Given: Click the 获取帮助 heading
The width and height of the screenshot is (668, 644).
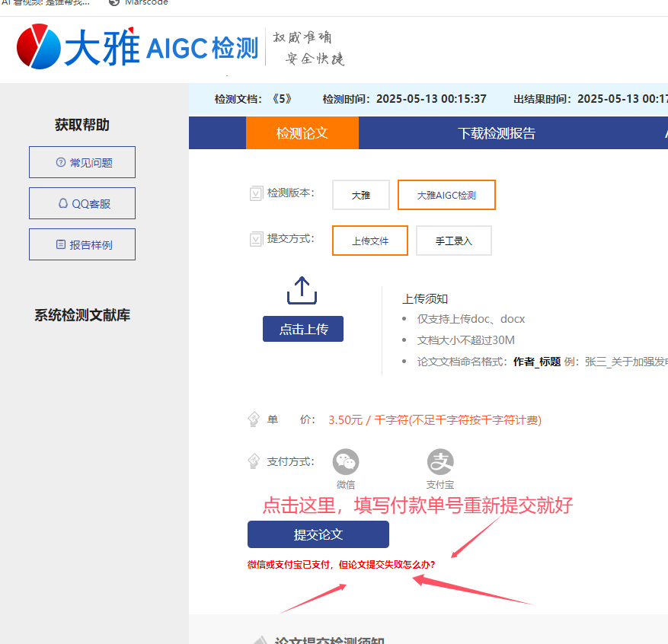Looking at the screenshot, I should 82,125.
